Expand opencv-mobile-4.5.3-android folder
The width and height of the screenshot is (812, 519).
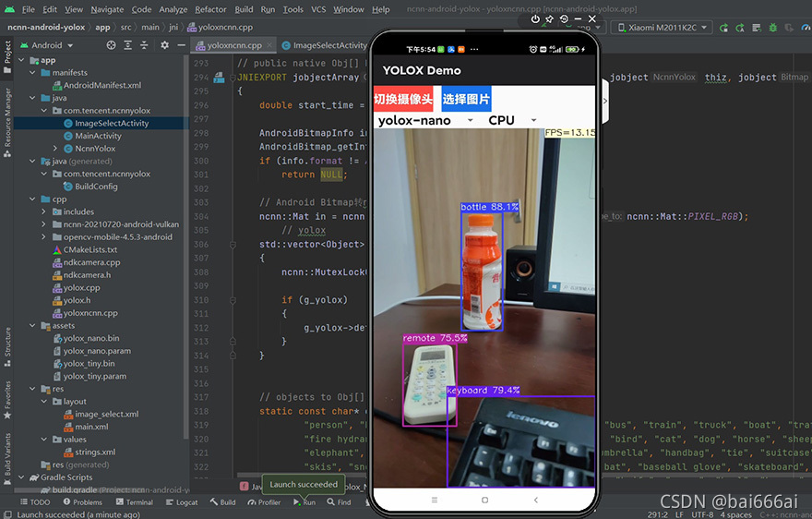44,237
